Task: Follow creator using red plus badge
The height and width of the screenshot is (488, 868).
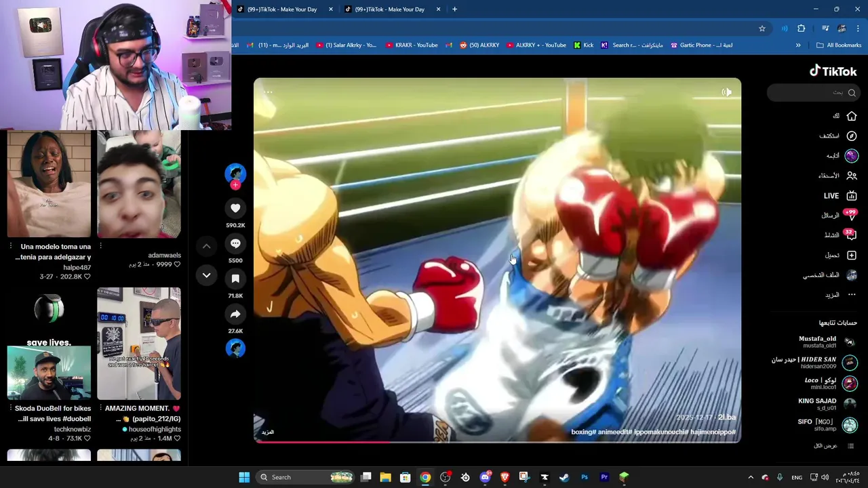Action: [235, 185]
